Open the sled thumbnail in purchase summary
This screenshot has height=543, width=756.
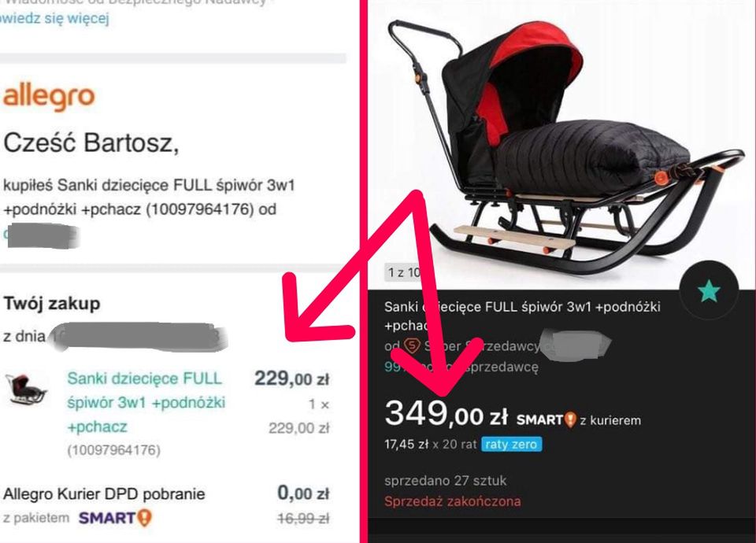pos(27,390)
